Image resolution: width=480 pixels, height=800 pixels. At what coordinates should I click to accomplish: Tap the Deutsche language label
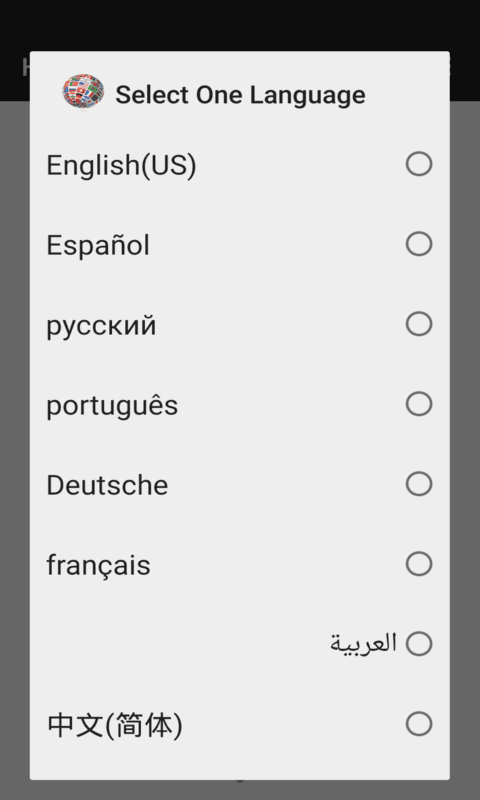point(107,485)
